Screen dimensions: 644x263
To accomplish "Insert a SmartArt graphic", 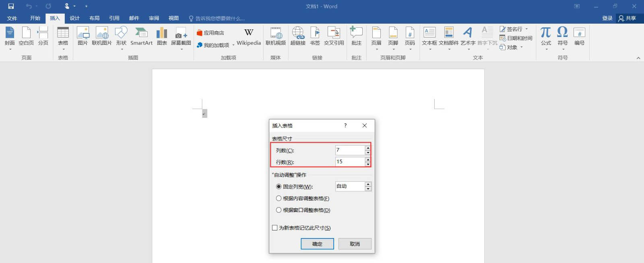I will pyautogui.click(x=141, y=36).
